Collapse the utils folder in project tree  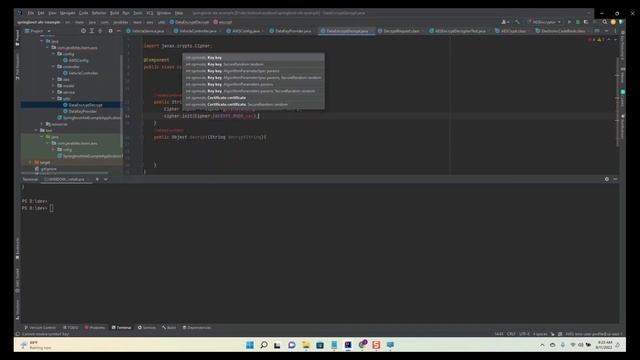(x=53, y=98)
